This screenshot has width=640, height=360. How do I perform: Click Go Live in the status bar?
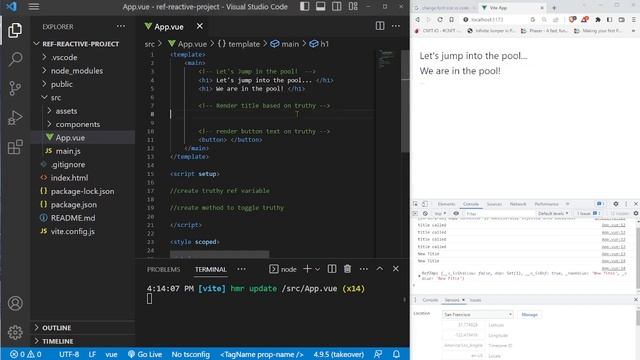(145, 354)
